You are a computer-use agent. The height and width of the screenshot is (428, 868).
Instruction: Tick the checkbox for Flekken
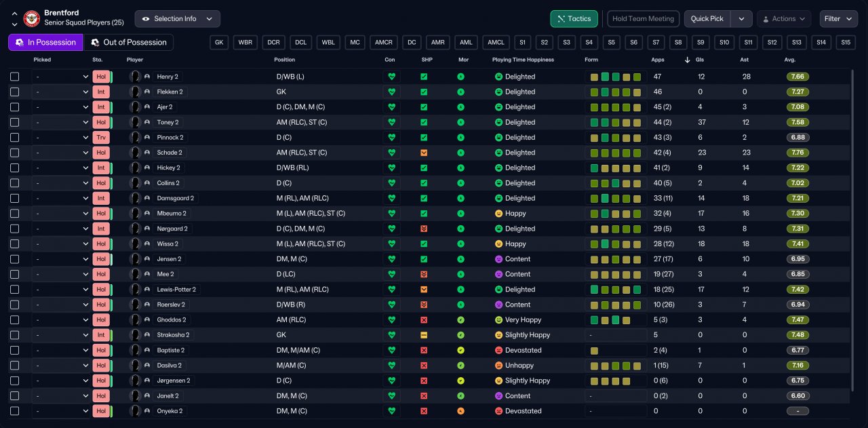15,92
